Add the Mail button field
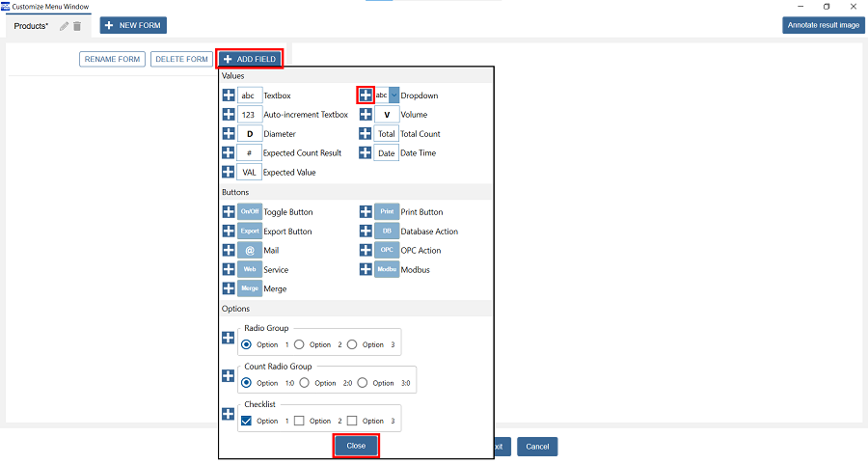Screen dimensions: 868x464 [x=229, y=251]
